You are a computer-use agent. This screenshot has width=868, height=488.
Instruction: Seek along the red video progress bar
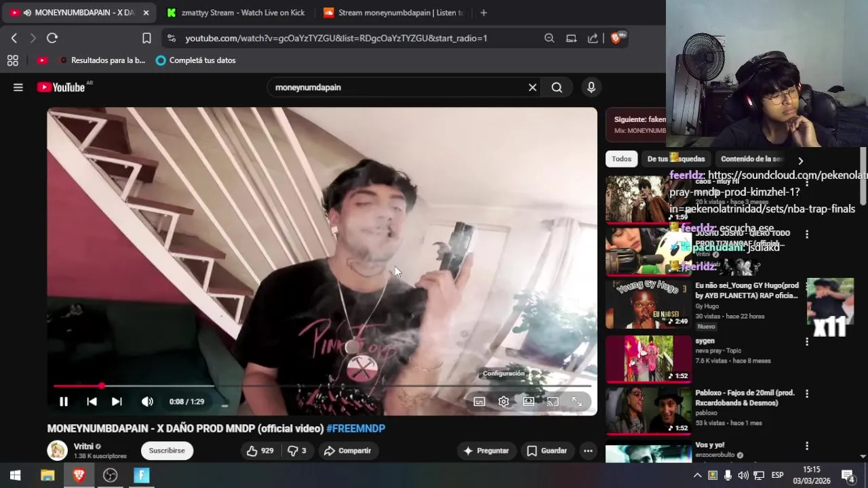coord(322,386)
